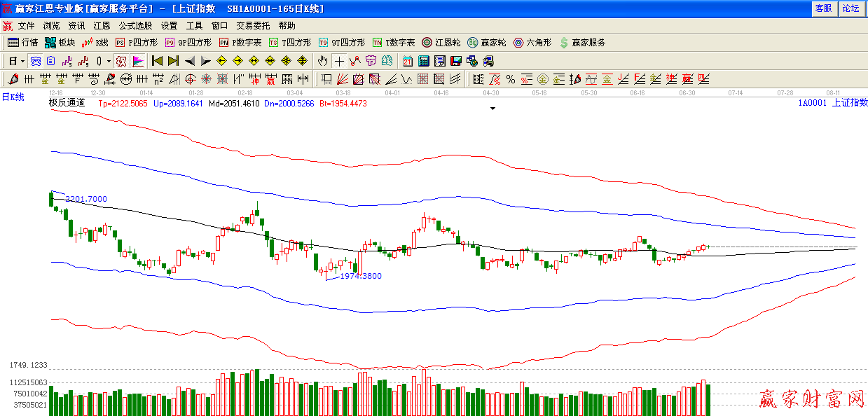Open the 日 period dropdown arrow

[x=22, y=61]
